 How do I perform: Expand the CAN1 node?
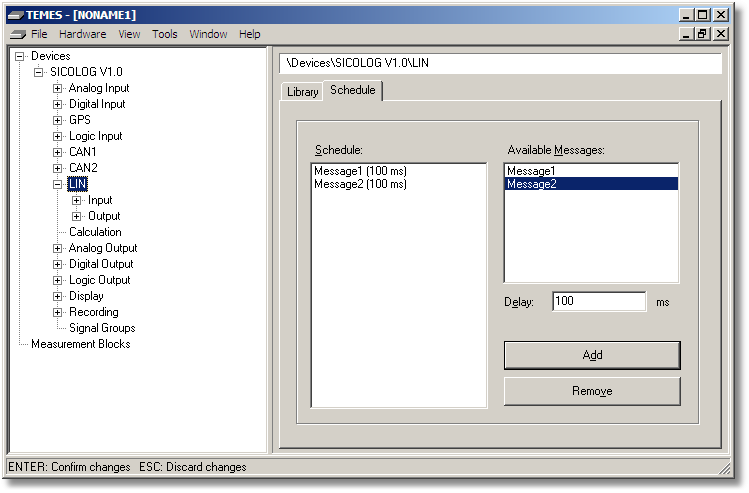tap(57, 152)
